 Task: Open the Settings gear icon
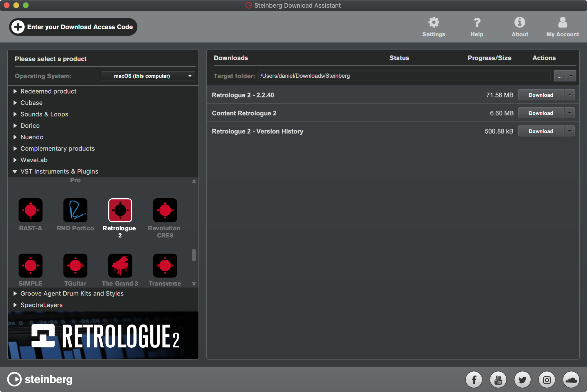tap(433, 23)
